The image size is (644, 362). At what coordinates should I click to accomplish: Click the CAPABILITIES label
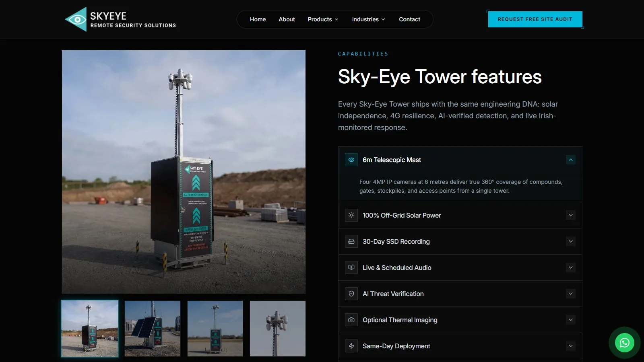pyautogui.click(x=363, y=54)
